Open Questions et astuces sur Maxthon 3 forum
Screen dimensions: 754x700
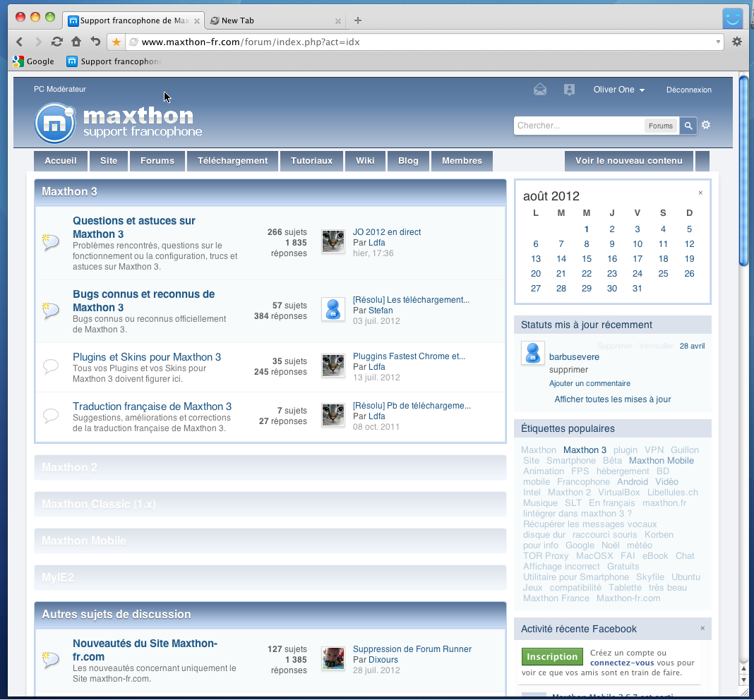[x=133, y=227]
